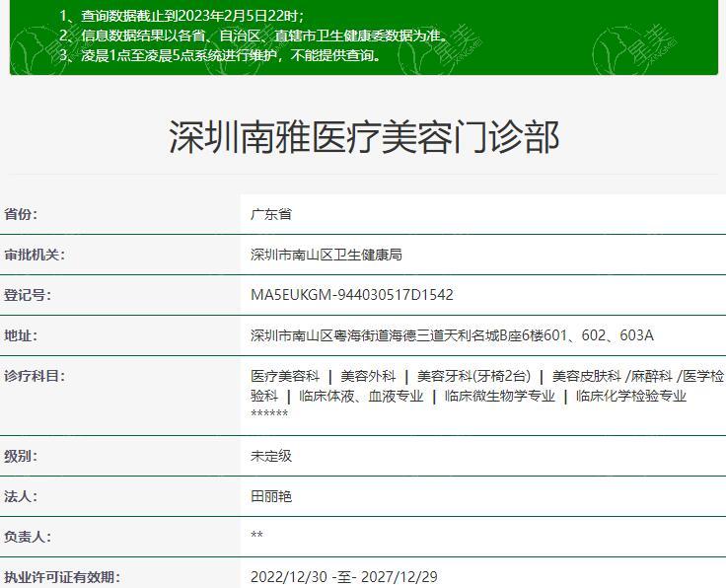Click the clinic title 深圳南雅医疗美容门诊部
This screenshot has width=726, height=588.
[363, 137]
